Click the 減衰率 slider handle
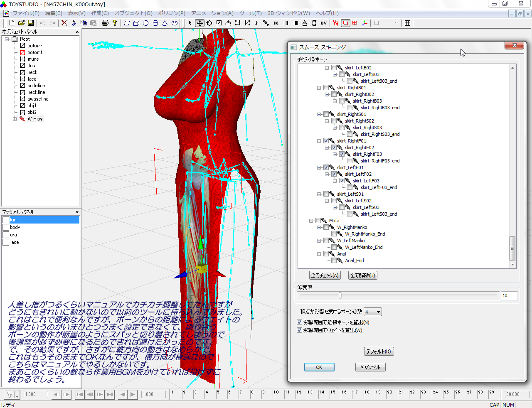The image size is (532, 408). click(x=340, y=295)
